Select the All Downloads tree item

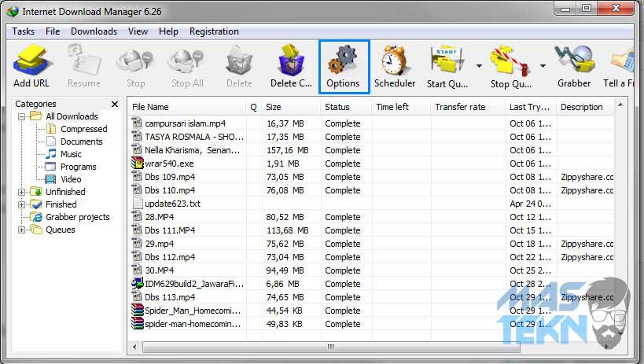pyautogui.click(x=72, y=116)
